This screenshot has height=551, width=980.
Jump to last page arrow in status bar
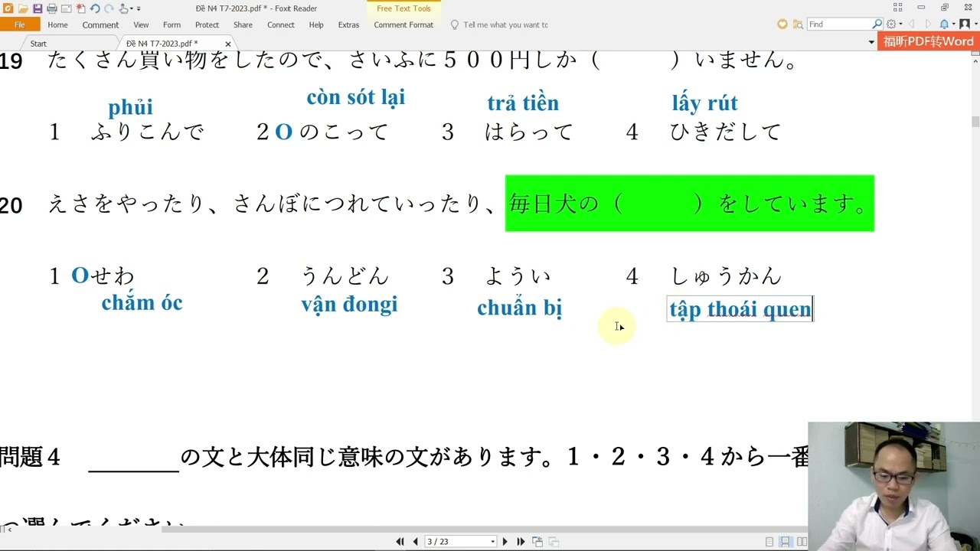(x=521, y=541)
